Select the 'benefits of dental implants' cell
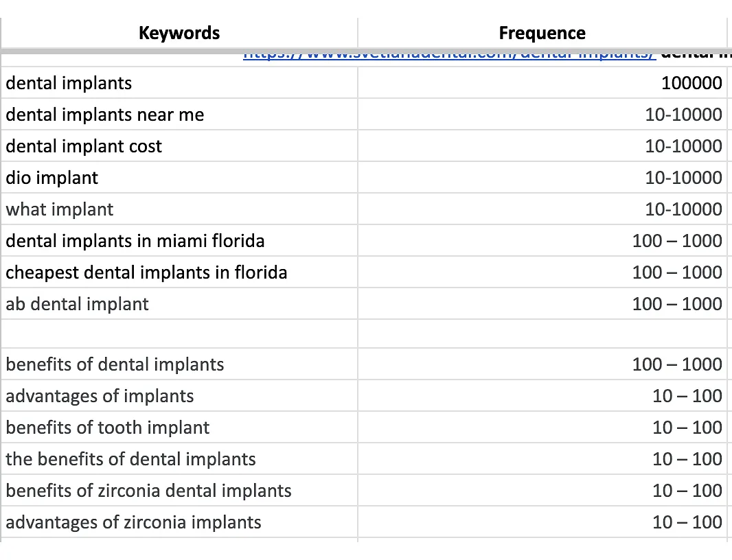This screenshot has height=560, width=732. pos(115,364)
